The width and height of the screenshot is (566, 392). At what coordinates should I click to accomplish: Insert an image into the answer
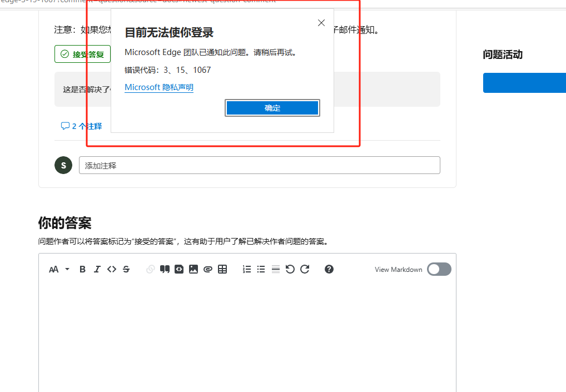pyautogui.click(x=193, y=269)
